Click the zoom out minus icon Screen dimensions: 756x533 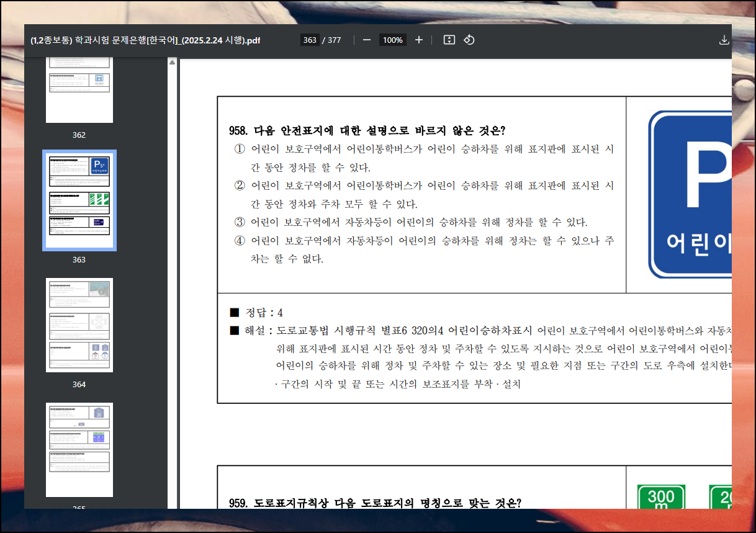tap(367, 40)
